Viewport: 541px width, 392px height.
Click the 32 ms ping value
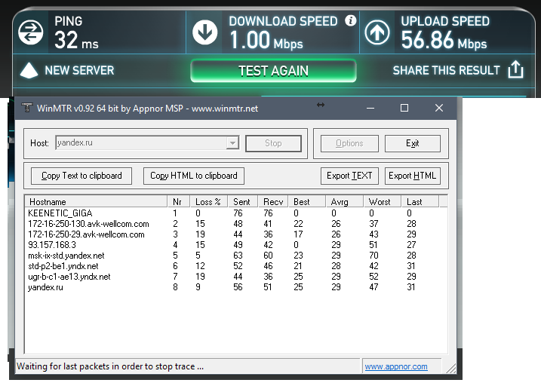(76, 41)
